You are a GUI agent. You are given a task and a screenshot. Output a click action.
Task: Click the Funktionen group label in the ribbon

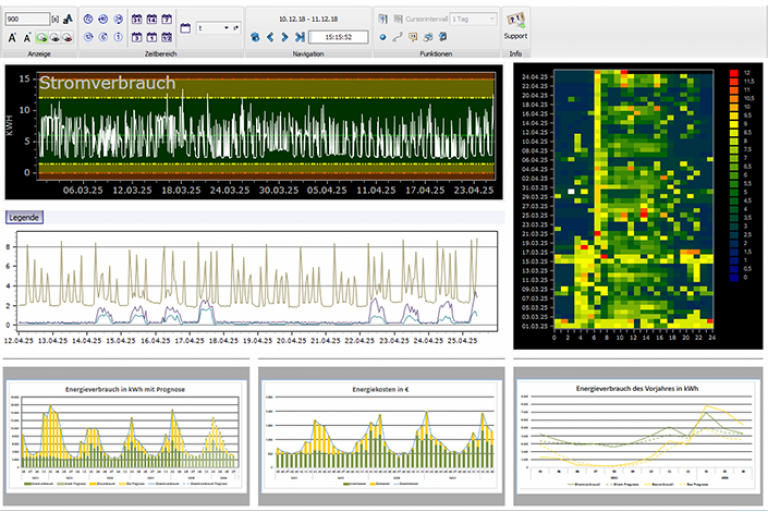tap(435, 53)
